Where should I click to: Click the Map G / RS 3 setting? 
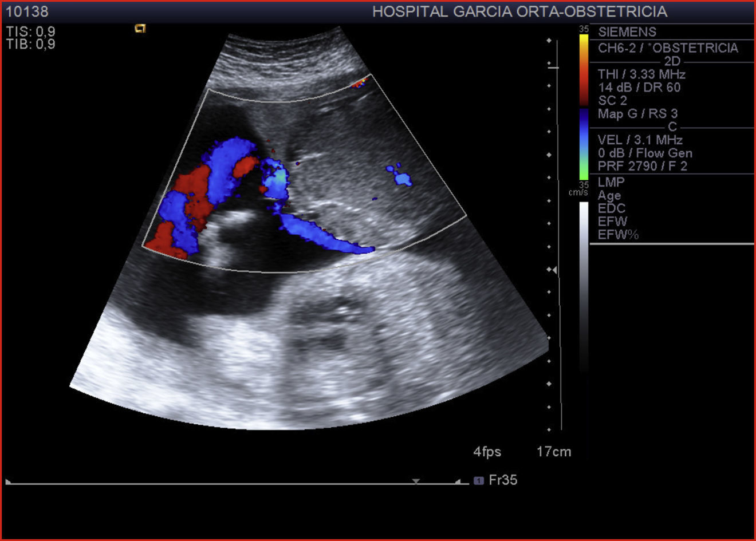pyautogui.click(x=637, y=113)
